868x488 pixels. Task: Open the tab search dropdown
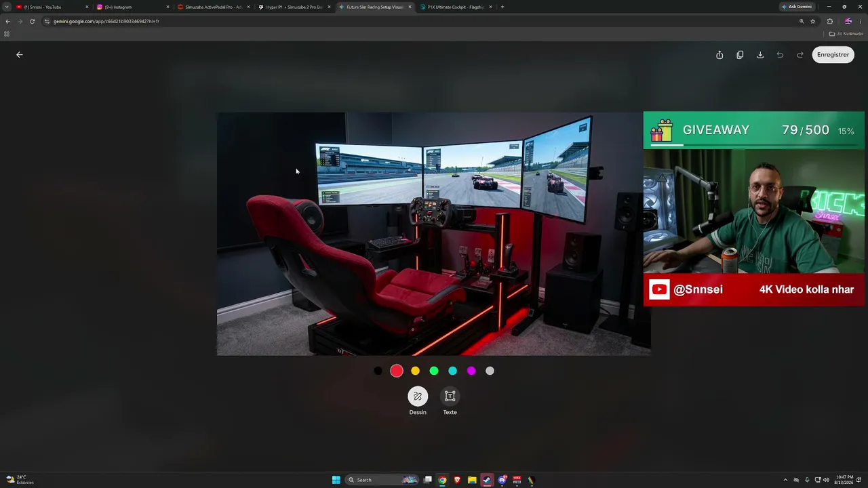click(x=7, y=7)
